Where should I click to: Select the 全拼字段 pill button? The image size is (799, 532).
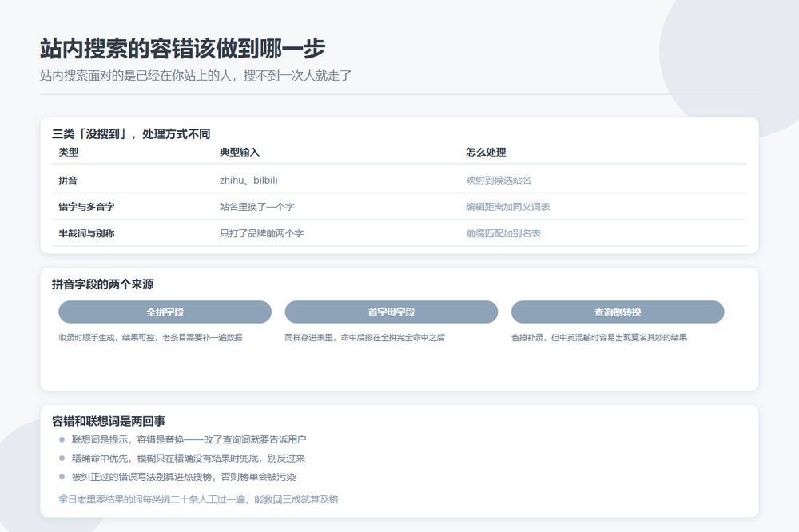tap(165, 312)
